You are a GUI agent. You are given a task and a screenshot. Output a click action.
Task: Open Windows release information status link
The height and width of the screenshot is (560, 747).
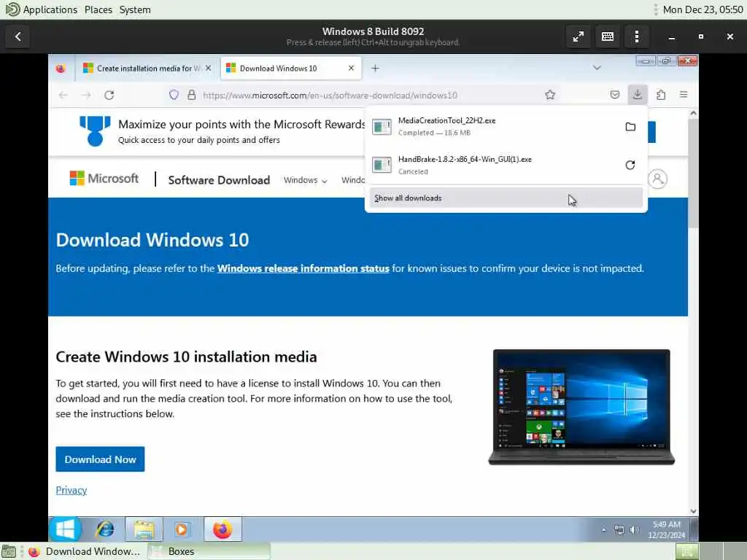[x=303, y=268]
